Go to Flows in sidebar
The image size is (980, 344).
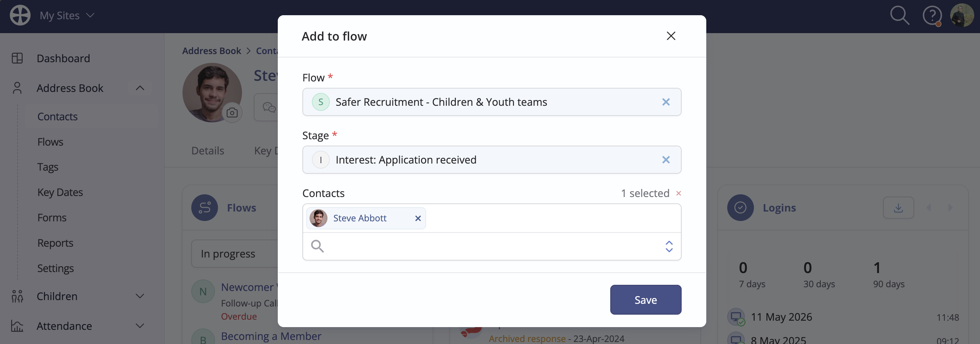[50, 142]
